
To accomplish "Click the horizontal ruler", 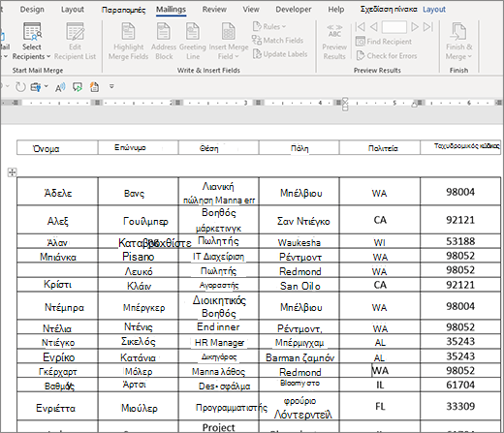I will point(252,103).
